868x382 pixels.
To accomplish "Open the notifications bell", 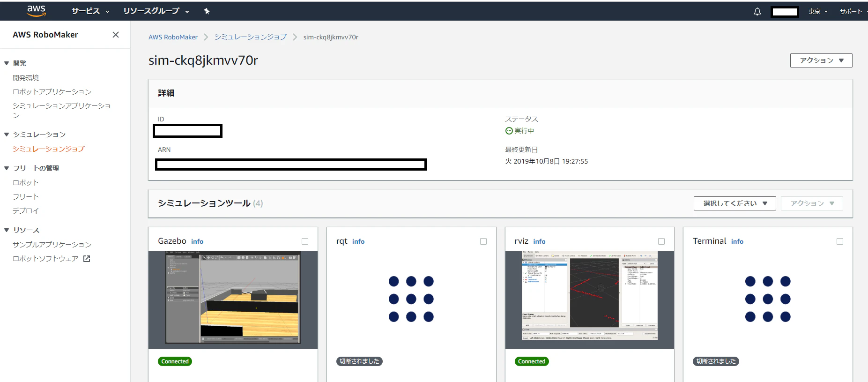I will (757, 12).
